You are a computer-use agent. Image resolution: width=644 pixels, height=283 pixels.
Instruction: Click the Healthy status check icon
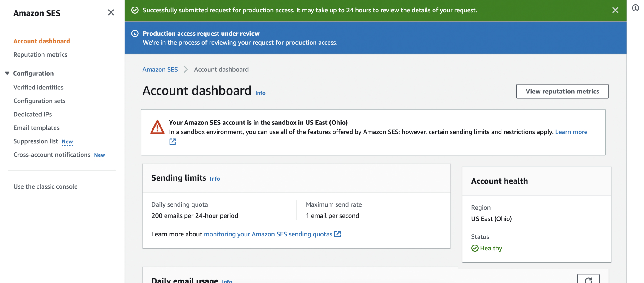474,248
